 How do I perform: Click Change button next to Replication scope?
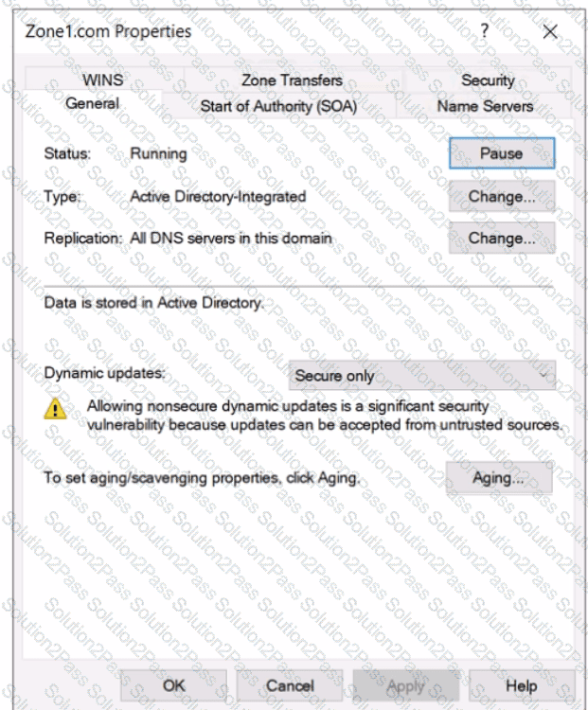point(502,239)
